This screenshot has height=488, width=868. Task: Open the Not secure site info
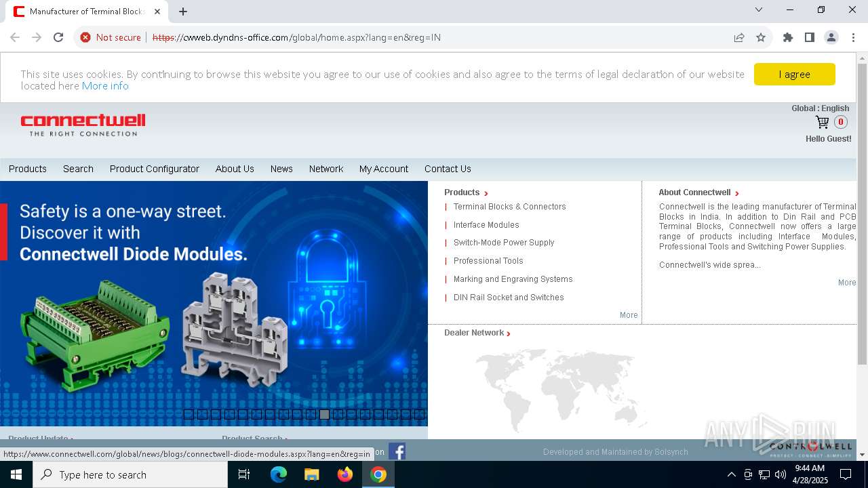click(x=111, y=37)
